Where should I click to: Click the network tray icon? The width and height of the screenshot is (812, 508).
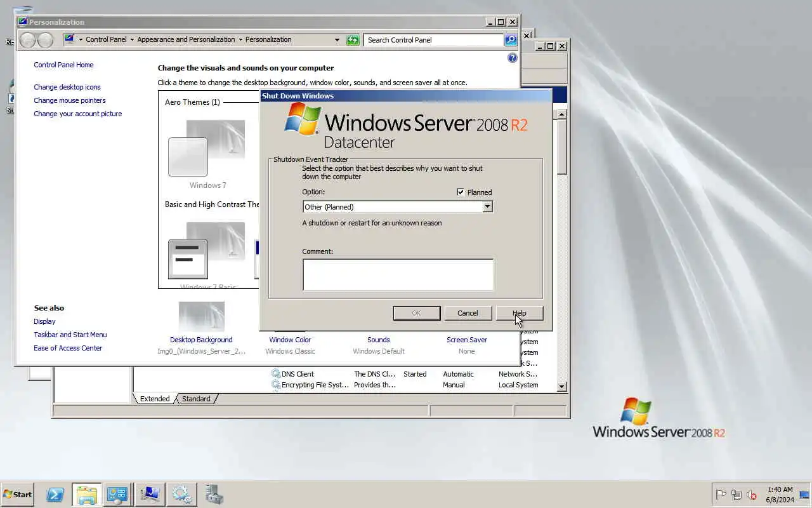coord(737,495)
